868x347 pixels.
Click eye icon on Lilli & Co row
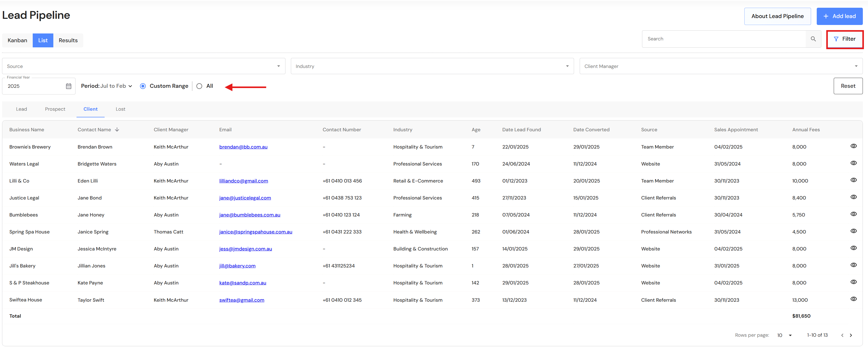pyautogui.click(x=853, y=180)
